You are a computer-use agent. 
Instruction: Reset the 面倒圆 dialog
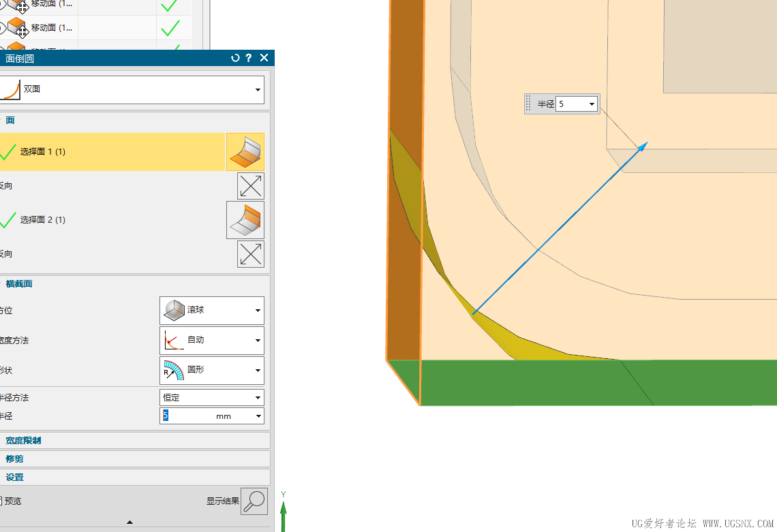pos(235,58)
